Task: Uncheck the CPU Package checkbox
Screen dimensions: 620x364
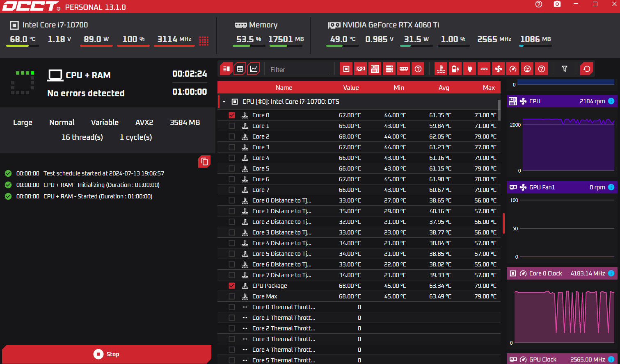Action: [232, 286]
